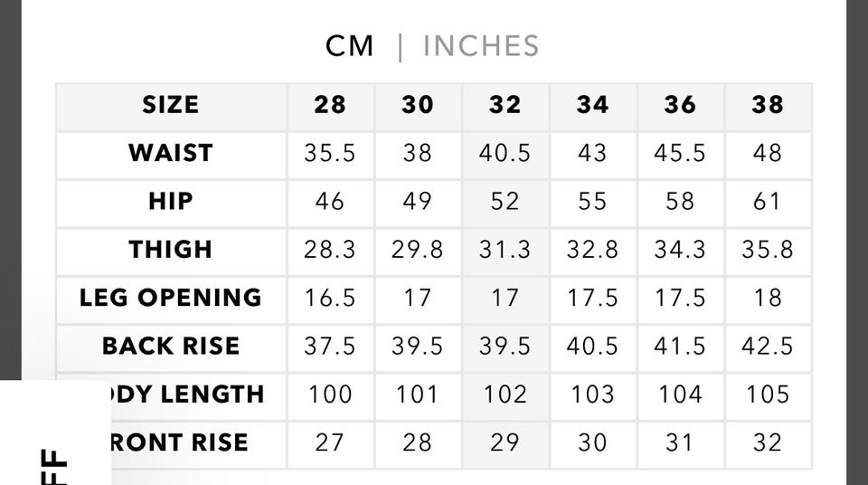Click the size 30 column header
Image resolution: width=868 pixels, height=485 pixels.
418,105
